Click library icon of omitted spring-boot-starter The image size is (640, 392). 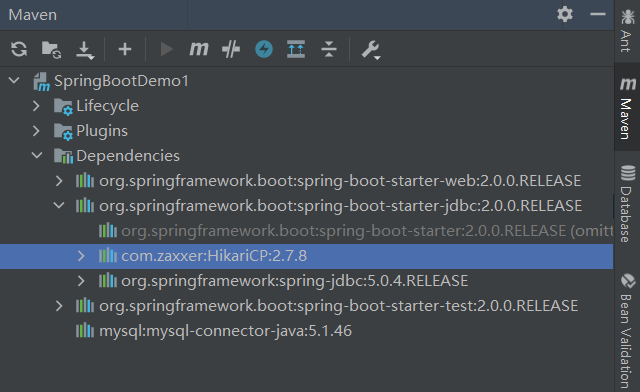tap(108, 231)
